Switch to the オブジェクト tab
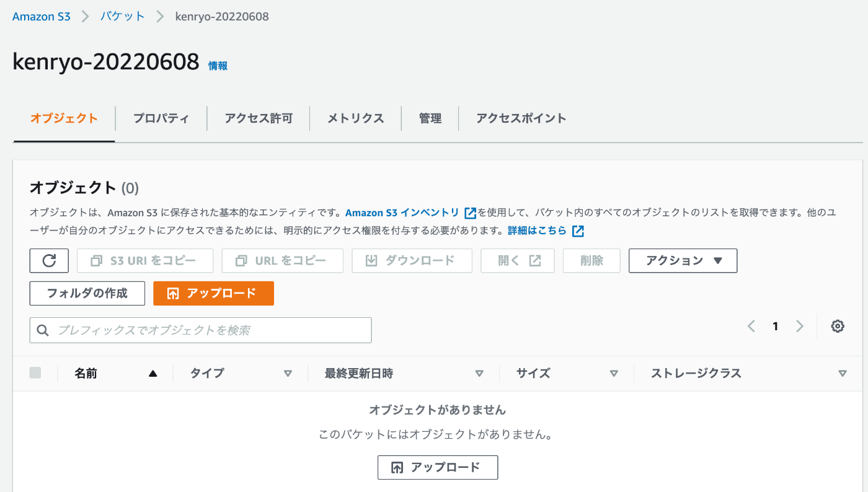The width and height of the screenshot is (868, 492). [x=64, y=118]
